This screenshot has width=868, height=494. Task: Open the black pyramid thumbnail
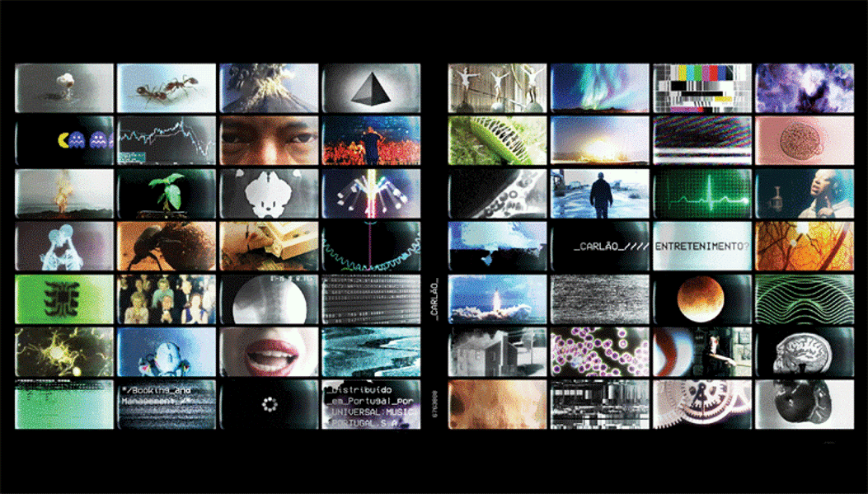coord(371,88)
